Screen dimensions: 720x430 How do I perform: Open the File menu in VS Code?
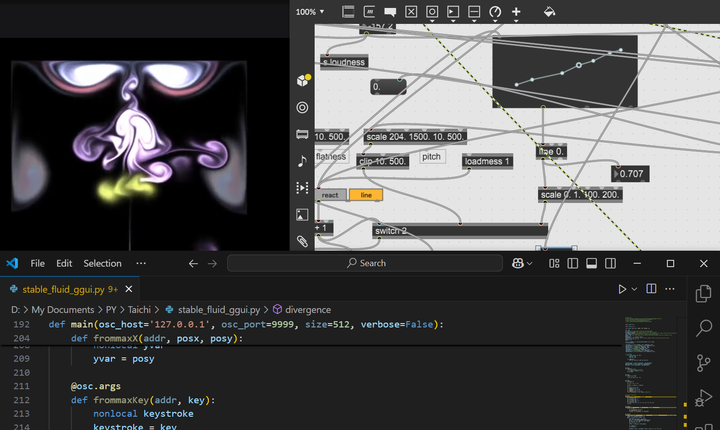[x=38, y=263]
